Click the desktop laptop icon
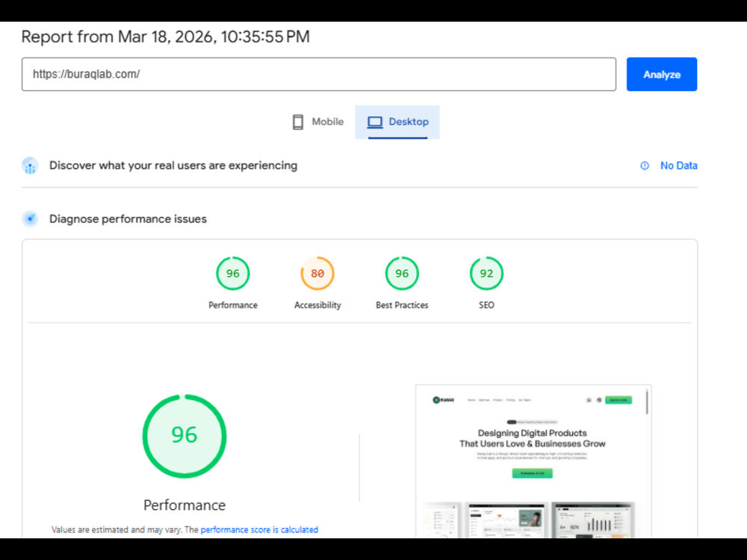Screen dimensions: 747x560 [375, 122]
